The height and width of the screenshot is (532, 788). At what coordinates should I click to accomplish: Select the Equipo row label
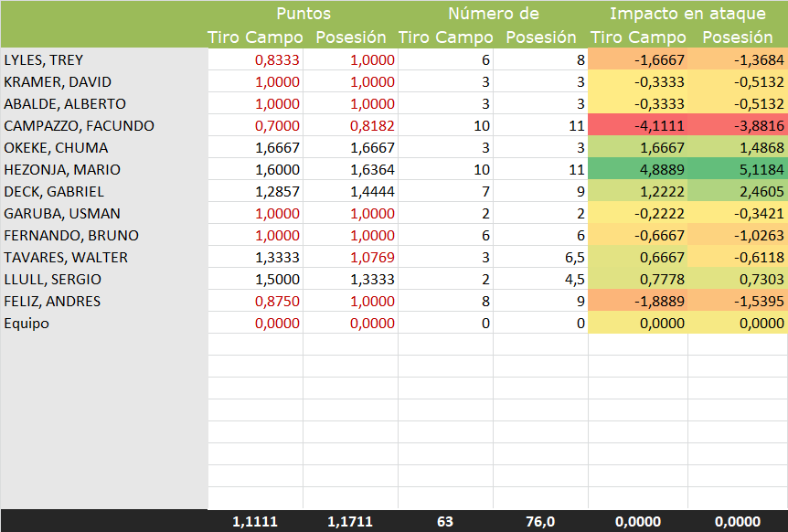27,324
